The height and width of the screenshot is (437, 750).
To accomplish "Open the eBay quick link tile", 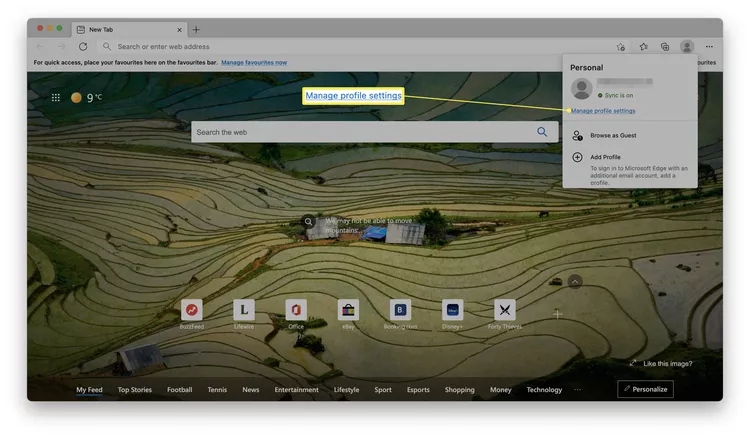I will 348,310.
